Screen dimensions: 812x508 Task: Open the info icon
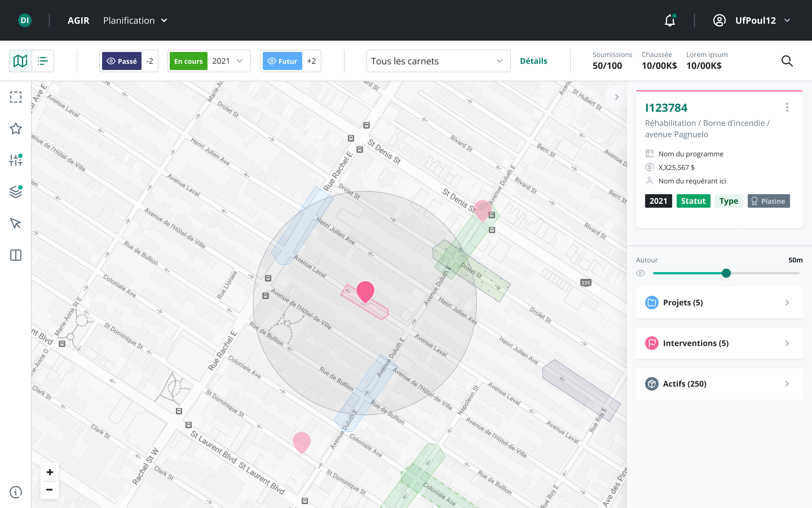click(x=16, y=492)
